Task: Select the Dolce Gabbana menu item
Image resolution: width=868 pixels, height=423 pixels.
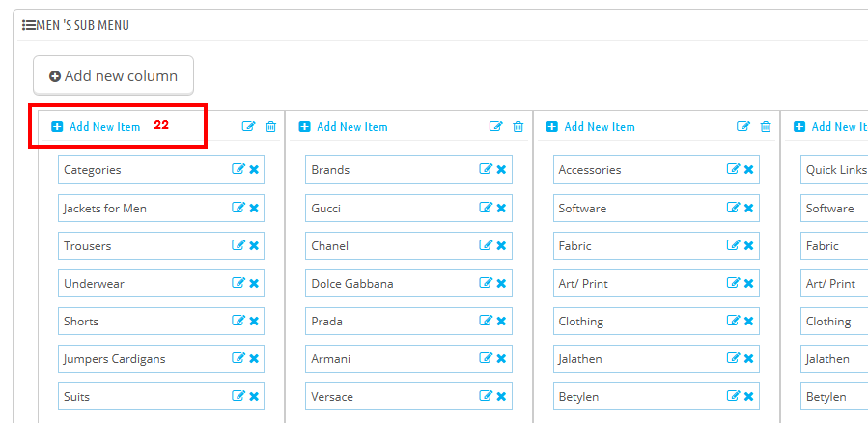Action: 408,284
